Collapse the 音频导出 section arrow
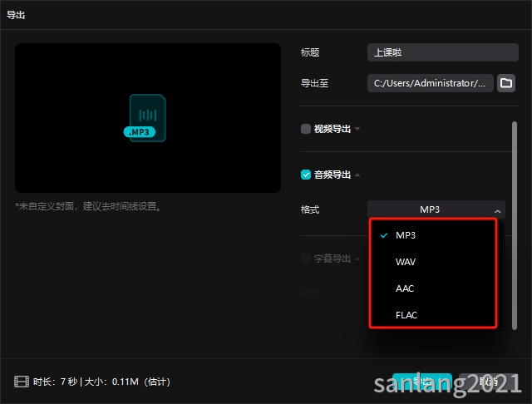 click(x=357, y=175)
